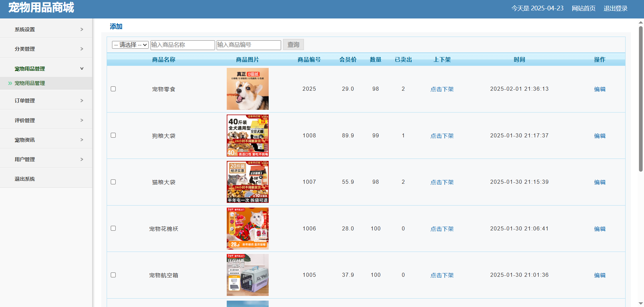Click the 查询 search button

pos(293,45)
